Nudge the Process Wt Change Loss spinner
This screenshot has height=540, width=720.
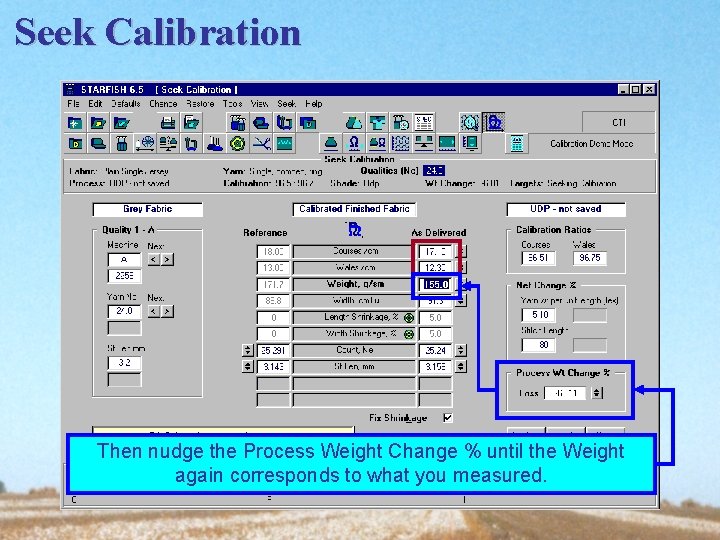point(596,393)
